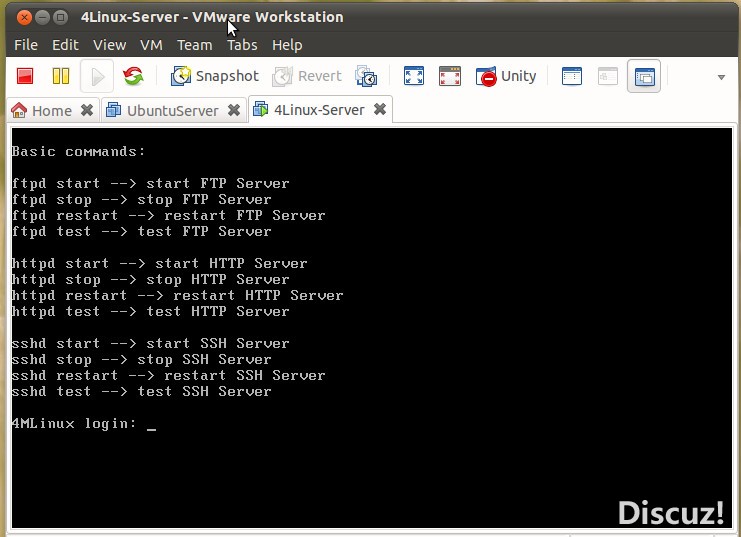
Task: Take a Snapshot of the VM
Action: 215,76
